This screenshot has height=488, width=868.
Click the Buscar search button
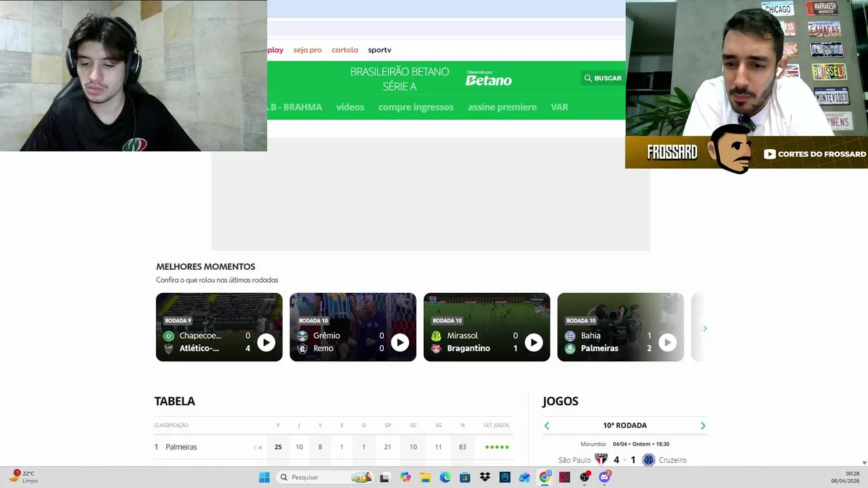[603, 78]
